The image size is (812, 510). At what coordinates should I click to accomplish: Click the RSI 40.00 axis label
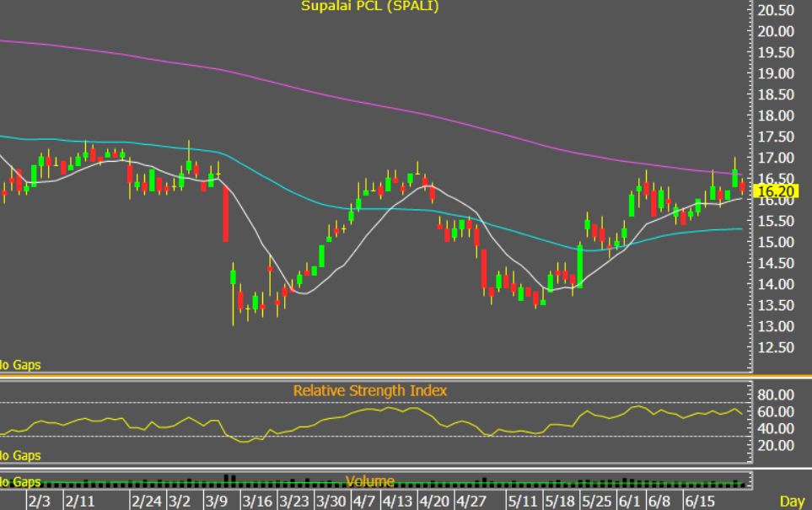point(776,429)
